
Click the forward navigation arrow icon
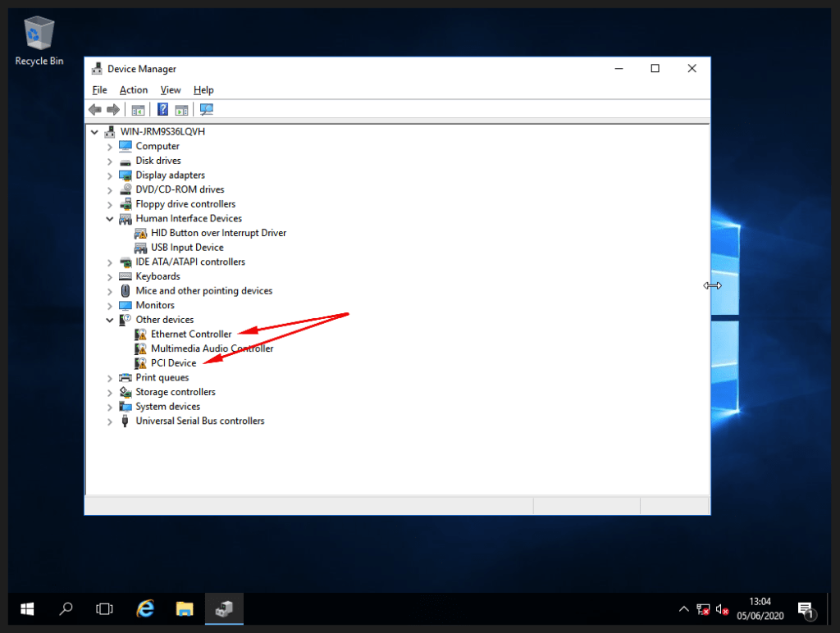click(112, 109)
